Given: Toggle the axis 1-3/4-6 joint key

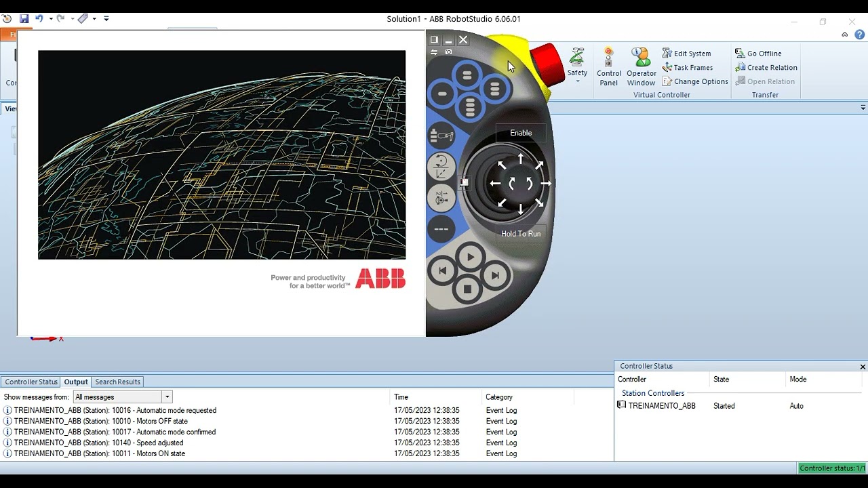Looking at the screenshot, I should click(x=441, y=198).
